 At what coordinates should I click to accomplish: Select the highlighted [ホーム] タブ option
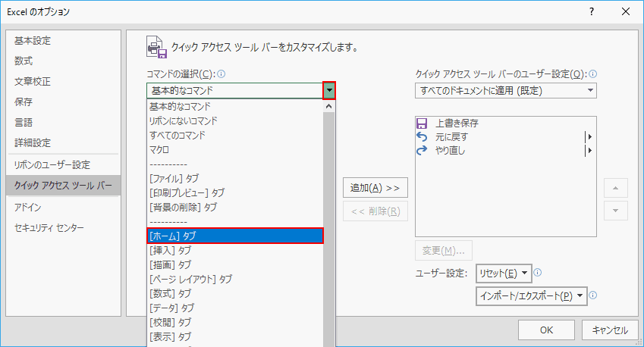tap(235, 236)
